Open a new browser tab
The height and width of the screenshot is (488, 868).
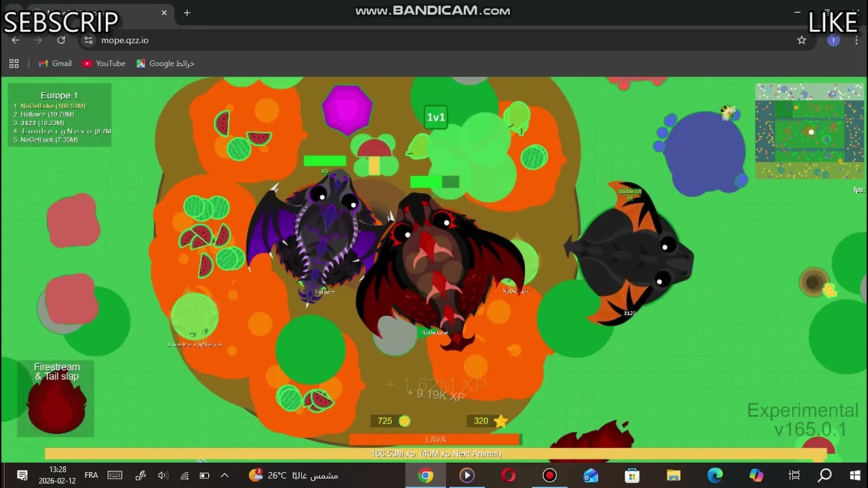point(187,12)
